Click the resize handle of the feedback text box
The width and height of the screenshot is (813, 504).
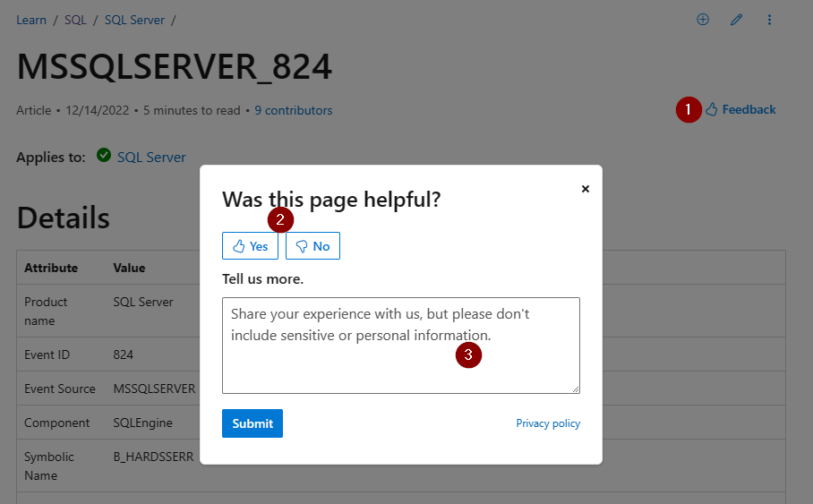tap(576, 389)
